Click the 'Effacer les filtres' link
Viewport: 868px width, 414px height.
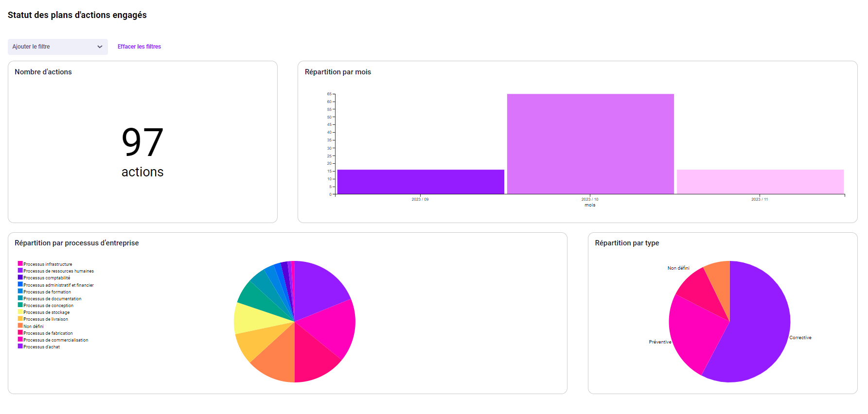(x=139, y=47)
